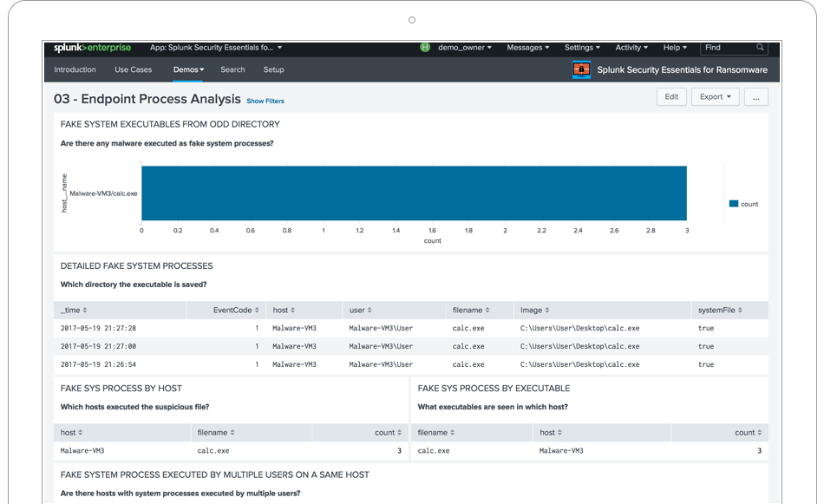Screen dimensions: 824x504
Task: Expand the App selector dropdown
Action: click(216, 48)
